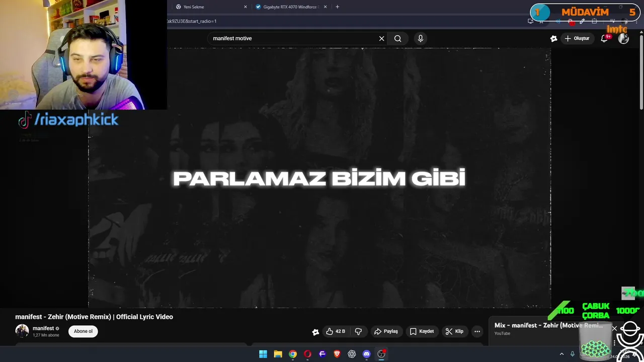Close the Gigabyte RTX 4070 tab
This screenshot has height=362, width=644.
[x=325, y=7]
